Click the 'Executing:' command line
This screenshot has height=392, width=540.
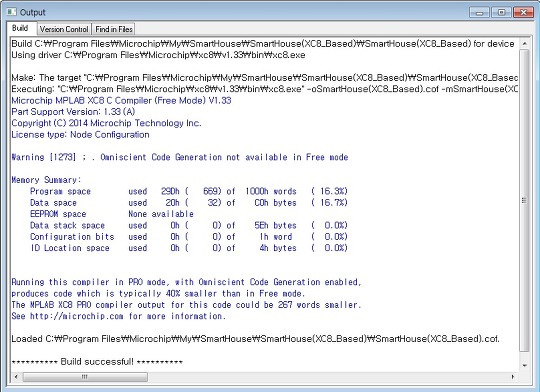pos(264,89)
